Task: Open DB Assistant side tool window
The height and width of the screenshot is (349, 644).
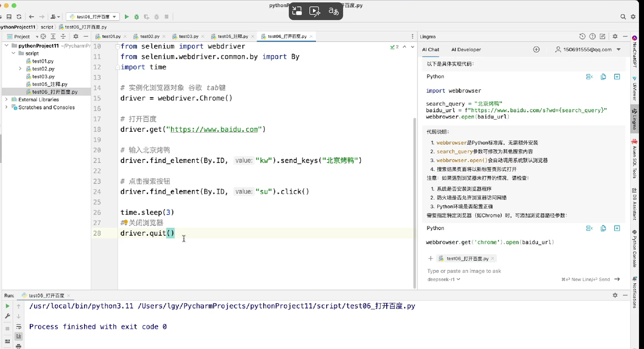Action: pyautogui.click(x=635, y=204)
